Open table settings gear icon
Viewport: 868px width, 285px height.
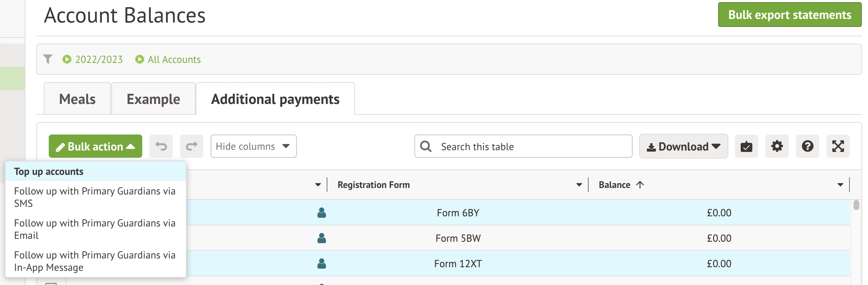click(777, 146)
